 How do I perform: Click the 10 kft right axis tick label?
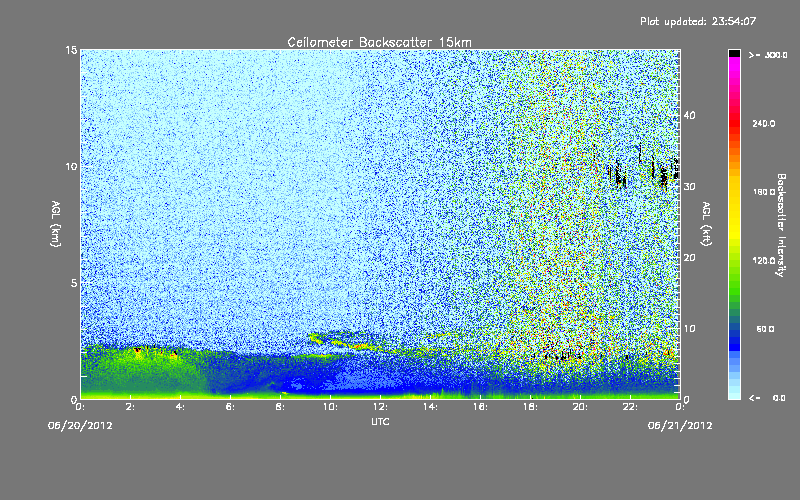click(x=689, y=329)
